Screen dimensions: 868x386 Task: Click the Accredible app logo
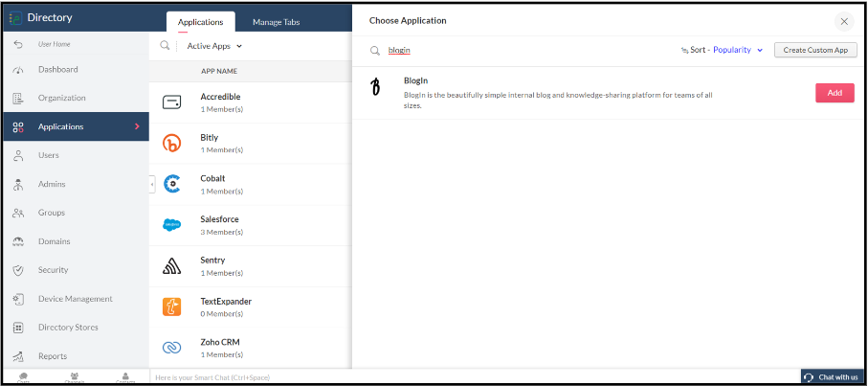pyautogui.click(x=171, y=102)
